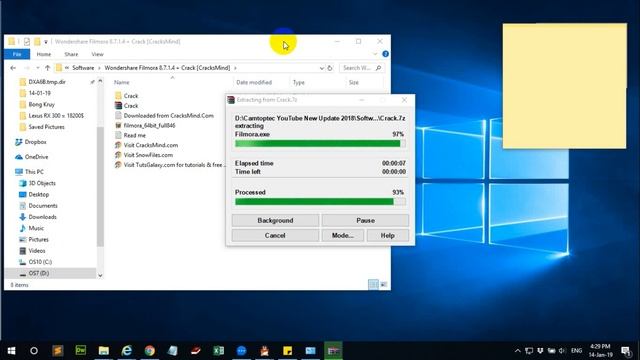Screen dimensions: 640x360
Task: Select This PC in the navigation pane
Action: click(x=34, y=172)
